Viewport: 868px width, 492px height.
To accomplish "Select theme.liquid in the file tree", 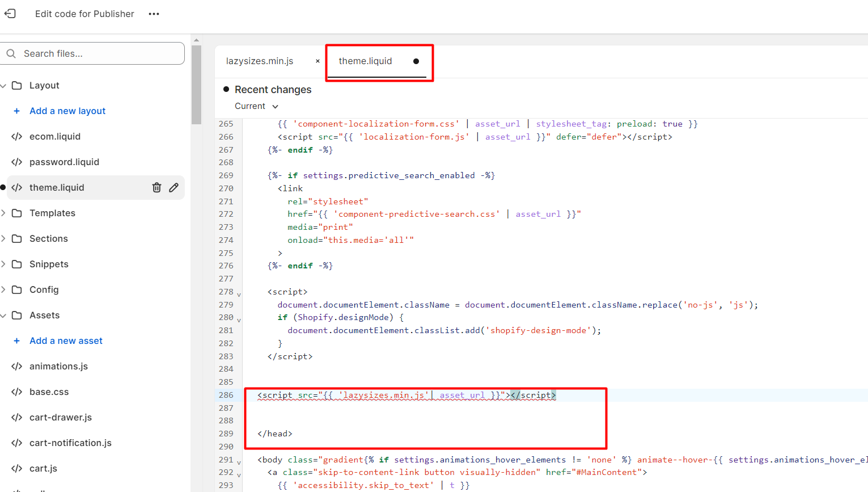I will click(x=57, y=187).
